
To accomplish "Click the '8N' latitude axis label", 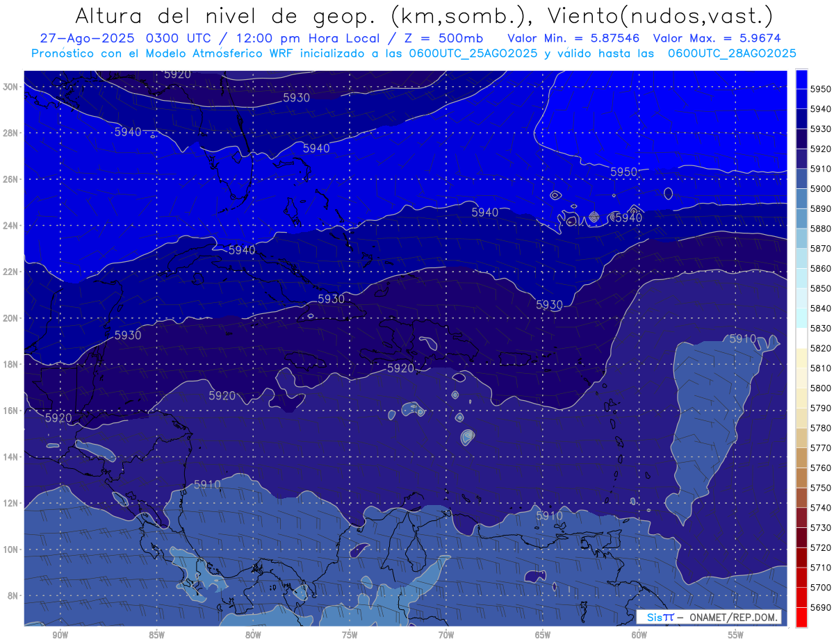I will pos(13,596).
